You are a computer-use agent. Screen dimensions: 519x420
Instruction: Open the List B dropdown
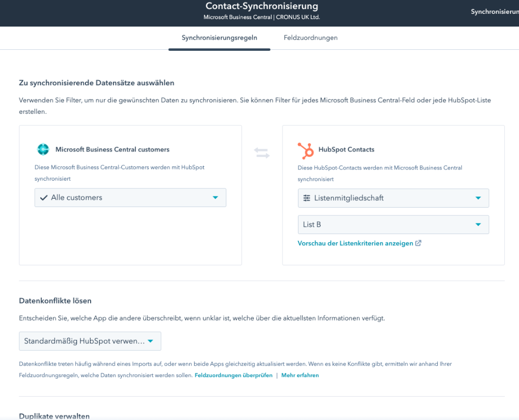(x=393, y=225)
